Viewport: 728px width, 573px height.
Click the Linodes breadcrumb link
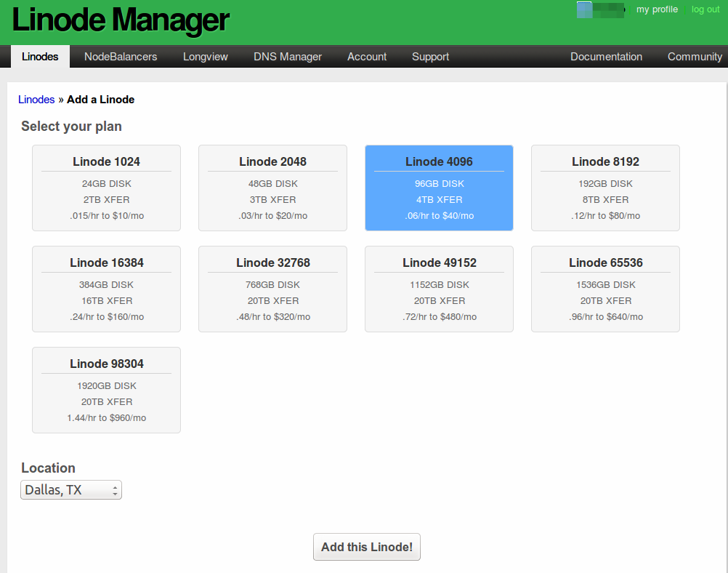pos(36,100)
